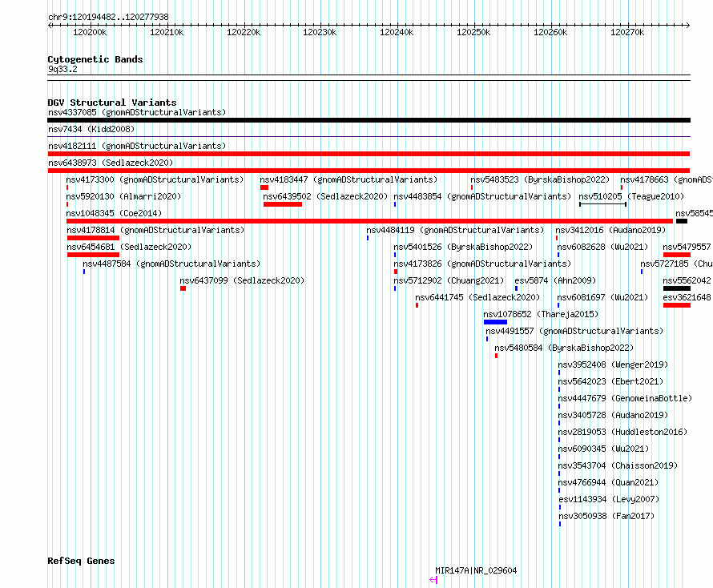The height and width of the screenshot is (588, 713).
Task: Open nsv5920130 (Almarri2020) label
Action: [123, 196]
